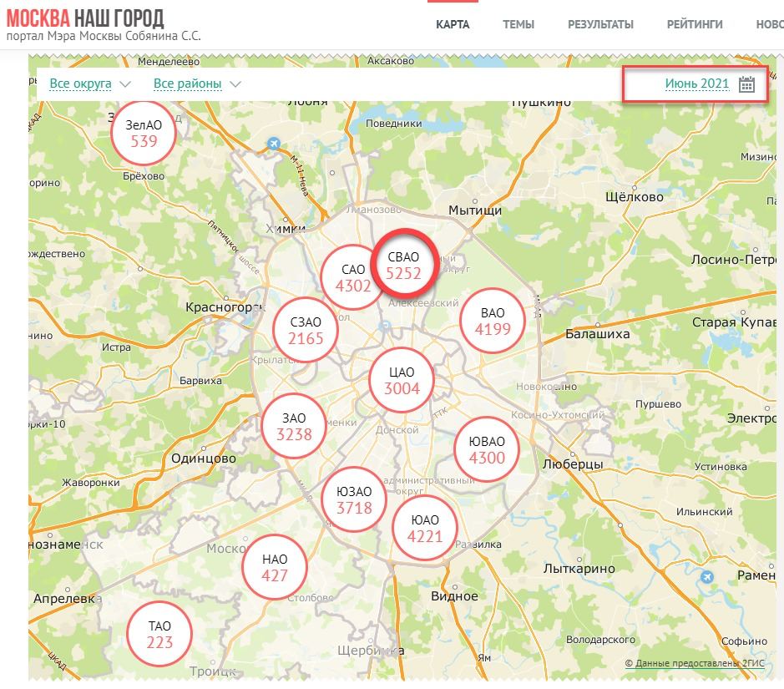The width and height of the screenshot is (784, 689).
Task: Click the Одинцово label on map
Action: pyautogui.click(x=204, y=458)
